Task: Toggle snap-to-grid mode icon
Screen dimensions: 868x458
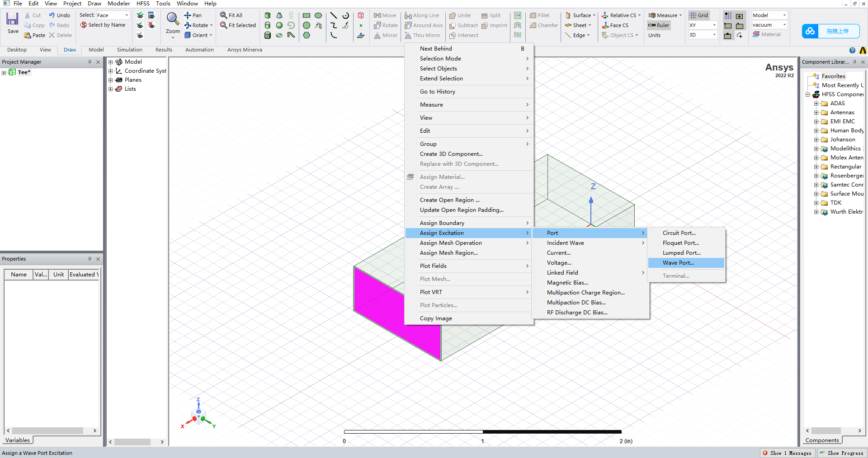Action: pos(728,15)
